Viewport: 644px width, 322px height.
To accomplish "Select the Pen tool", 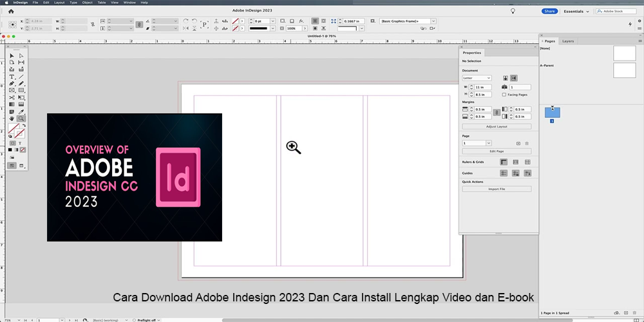I will pyautogui.click(x=12, y=83).
